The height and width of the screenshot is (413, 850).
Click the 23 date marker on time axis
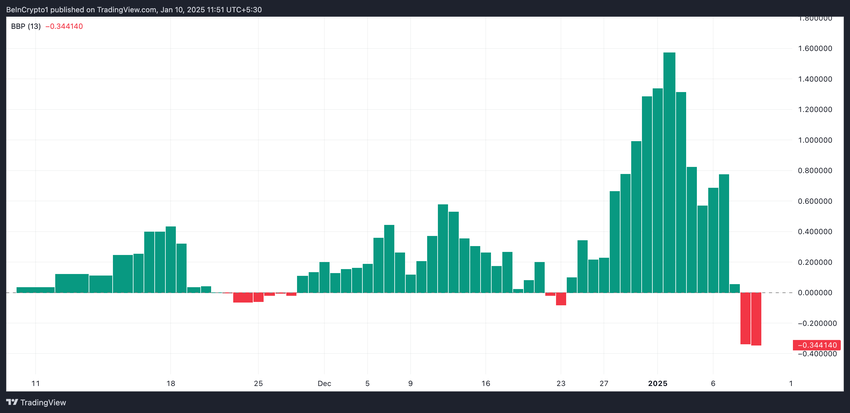pyautogui.click(x=561, y=384)
